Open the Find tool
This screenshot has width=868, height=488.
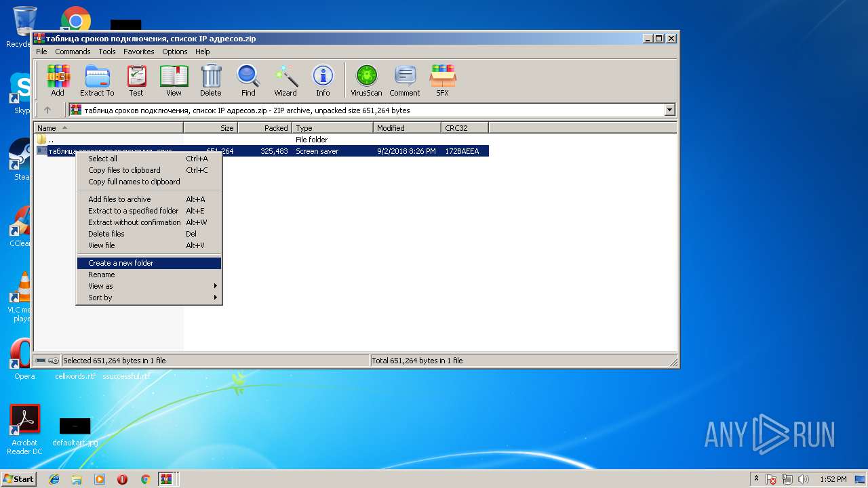pos(248,81)
